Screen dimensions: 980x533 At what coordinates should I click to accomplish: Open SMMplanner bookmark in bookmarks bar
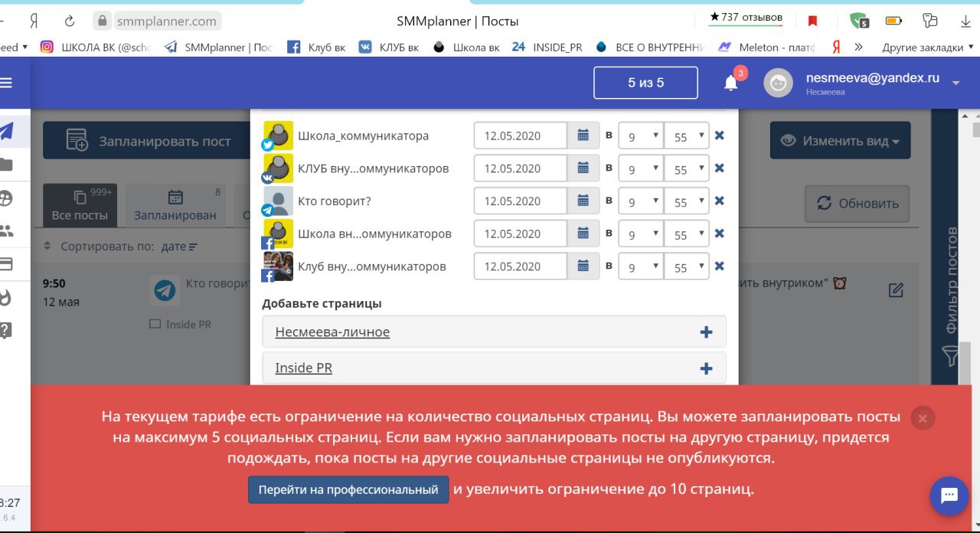coord(219,47)
